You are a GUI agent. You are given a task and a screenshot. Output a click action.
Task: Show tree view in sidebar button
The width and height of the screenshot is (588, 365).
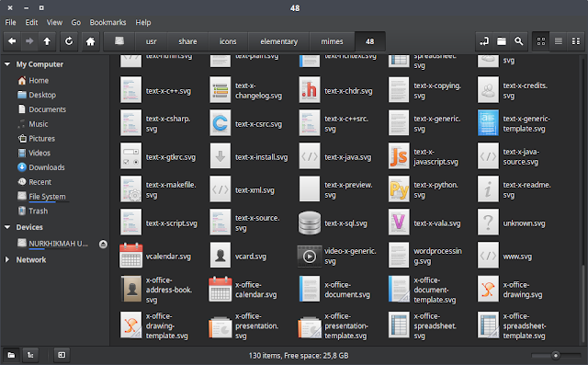(x=30, y=355)
